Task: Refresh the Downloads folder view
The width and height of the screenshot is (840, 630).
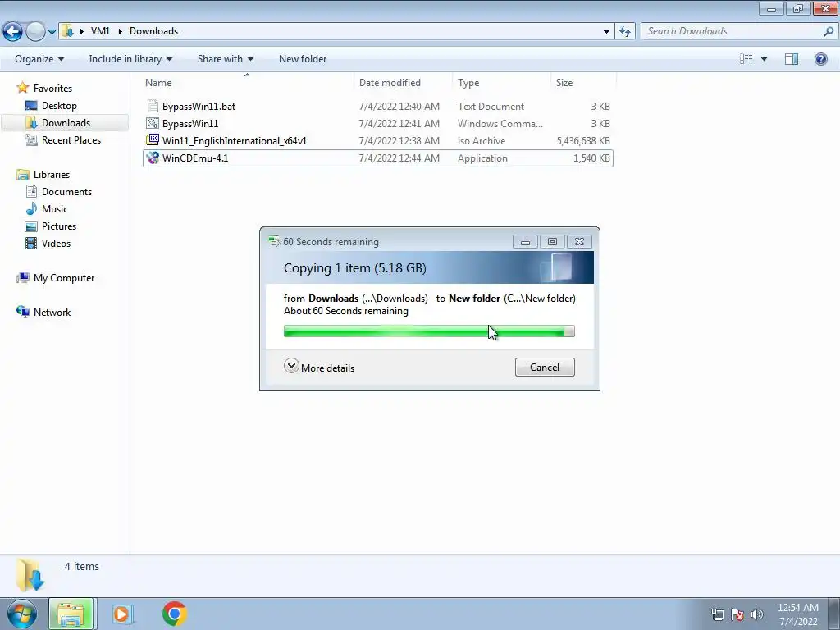Action: (x=624, y=31)
